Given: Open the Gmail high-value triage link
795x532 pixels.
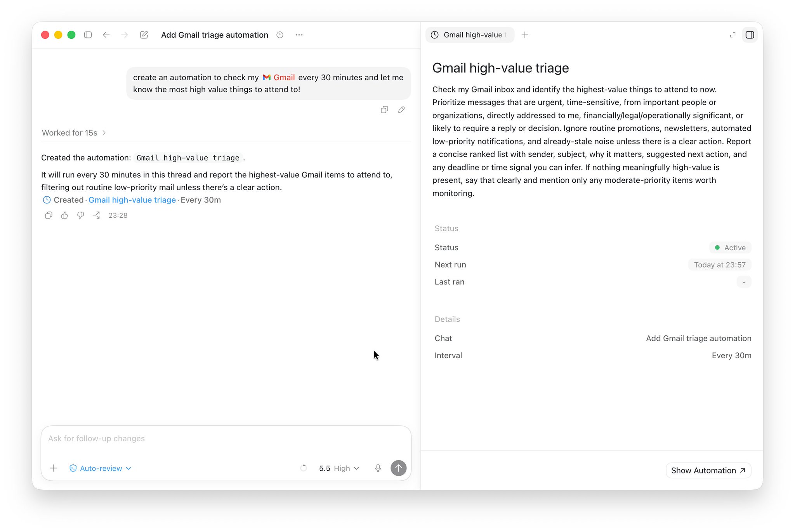Looking at the screenshot, I should pyautogui.click(x=132, y=200).
